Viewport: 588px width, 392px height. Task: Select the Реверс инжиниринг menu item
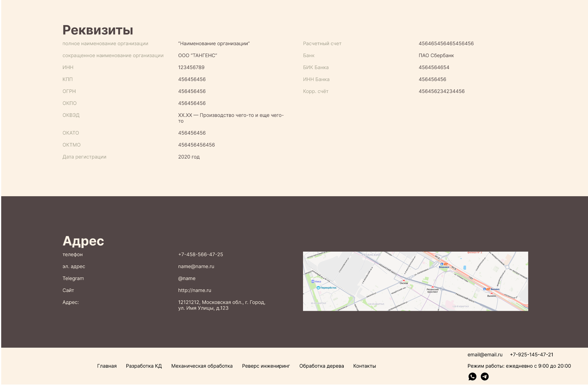pos(266,366)
